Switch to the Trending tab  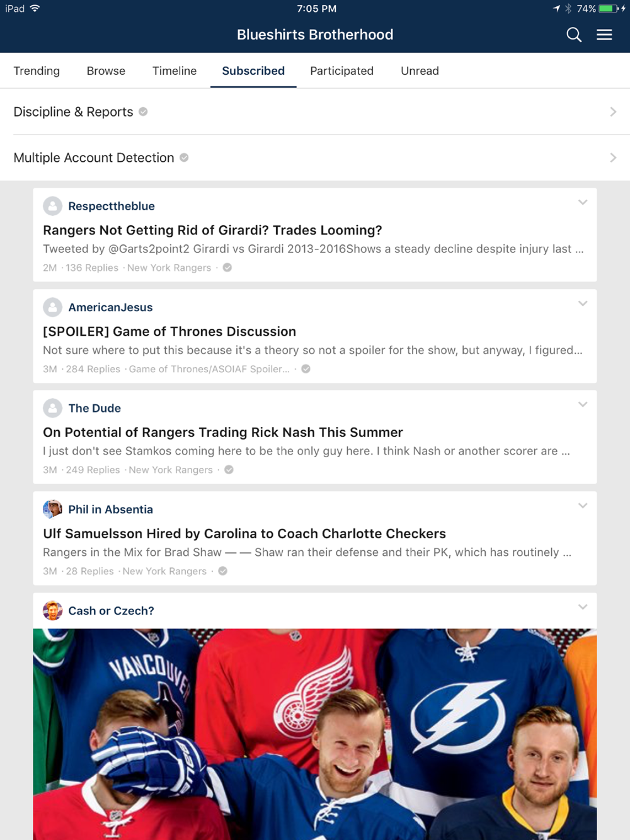[37, 71]
